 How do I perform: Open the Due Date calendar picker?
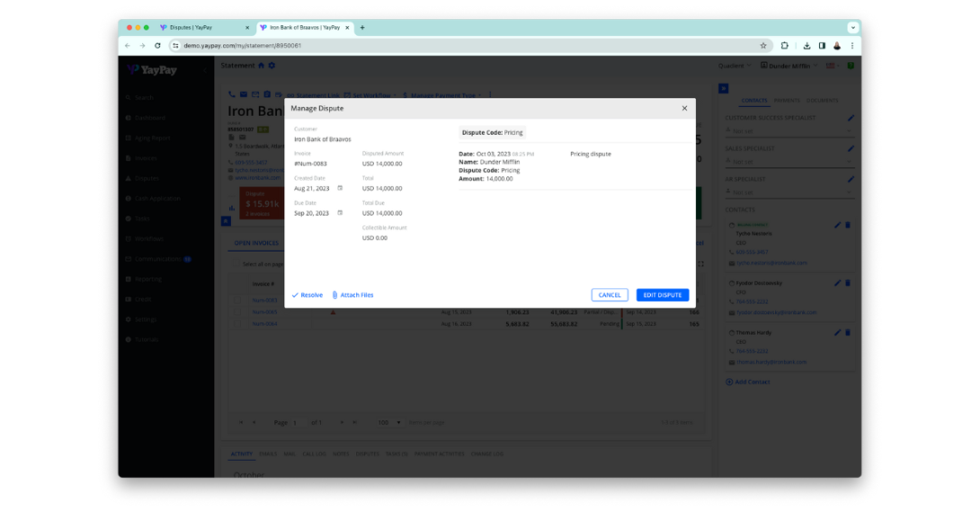[x=340, y=213]
